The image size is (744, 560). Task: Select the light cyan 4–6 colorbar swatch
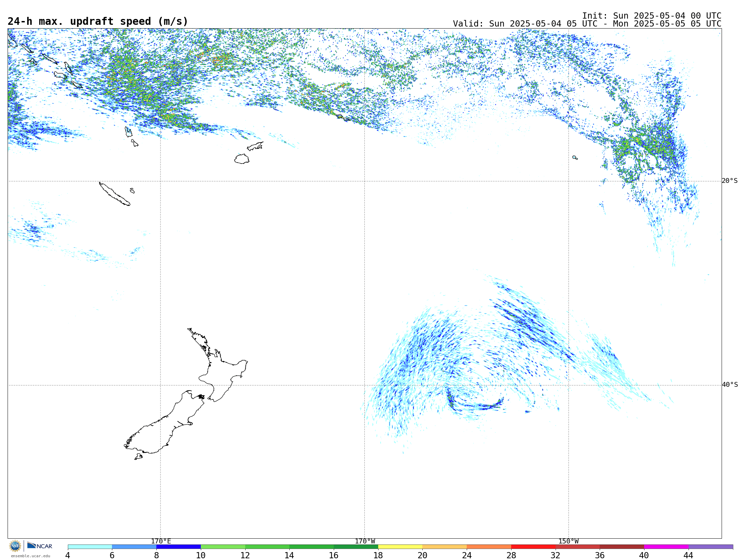coord(90,547)
